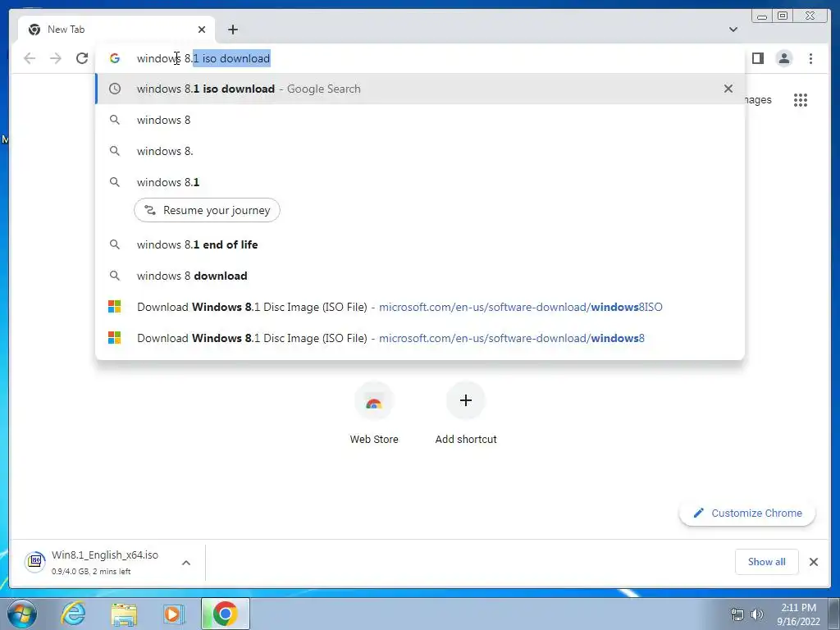Image resolution: width=840 pixels, height=630 pixels.
Task: Select the New Tab browser tab
Action: [x=116, y=30]
